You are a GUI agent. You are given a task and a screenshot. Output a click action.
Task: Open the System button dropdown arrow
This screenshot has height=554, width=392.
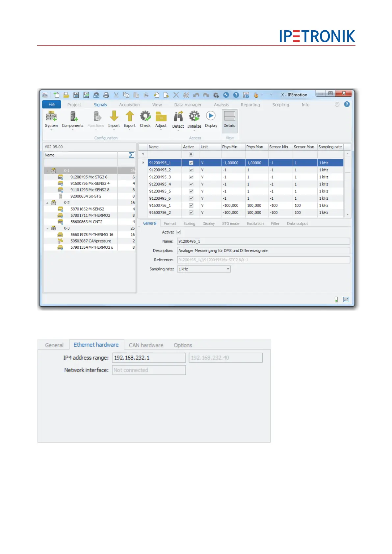pyautogui.click(x=51, y=130)
